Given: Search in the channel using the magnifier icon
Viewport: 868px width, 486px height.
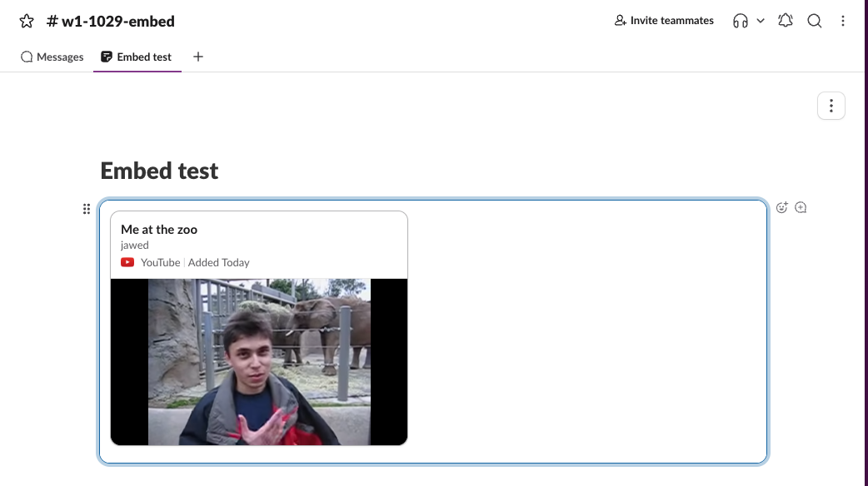Looking at the screenshot, I should pyautogui.click(x=815, y=21).
